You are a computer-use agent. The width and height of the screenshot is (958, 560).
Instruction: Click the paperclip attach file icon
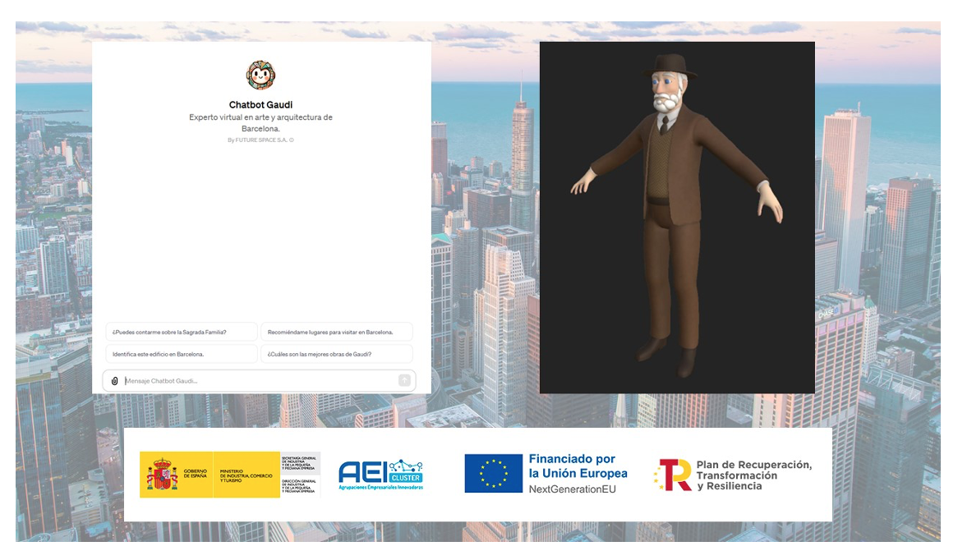tap(115, 381)
